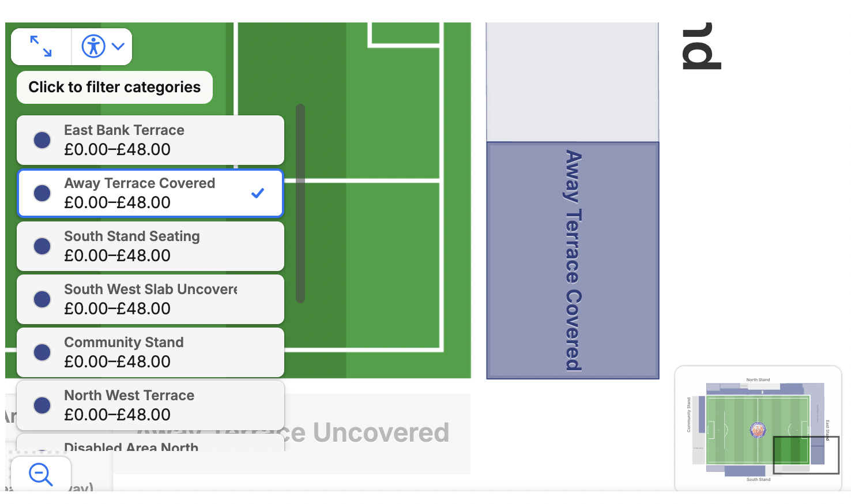Image resolution: width=851 pixels, height=504 pixels.
Task: Click the Community Stand circle icon
Action: [x=42, y=352]
